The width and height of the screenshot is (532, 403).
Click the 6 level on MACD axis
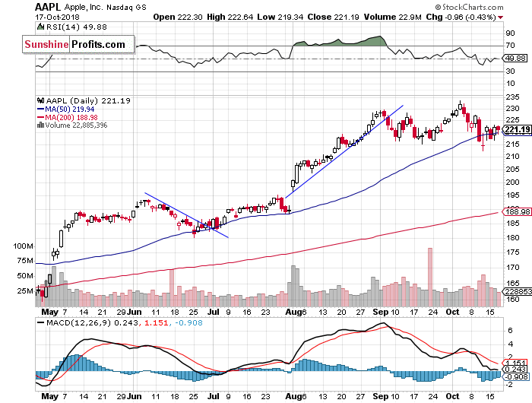510,330
